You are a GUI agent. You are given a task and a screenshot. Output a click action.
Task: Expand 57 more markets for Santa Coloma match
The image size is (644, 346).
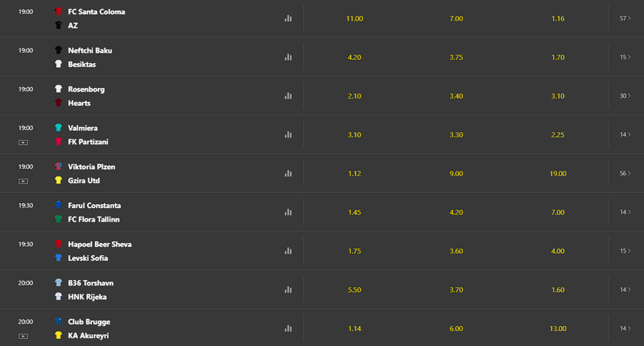click(625, 19)
